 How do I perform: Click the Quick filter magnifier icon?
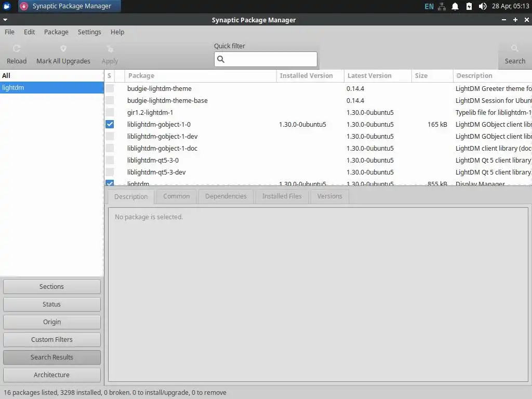click(x=221, y=59)
